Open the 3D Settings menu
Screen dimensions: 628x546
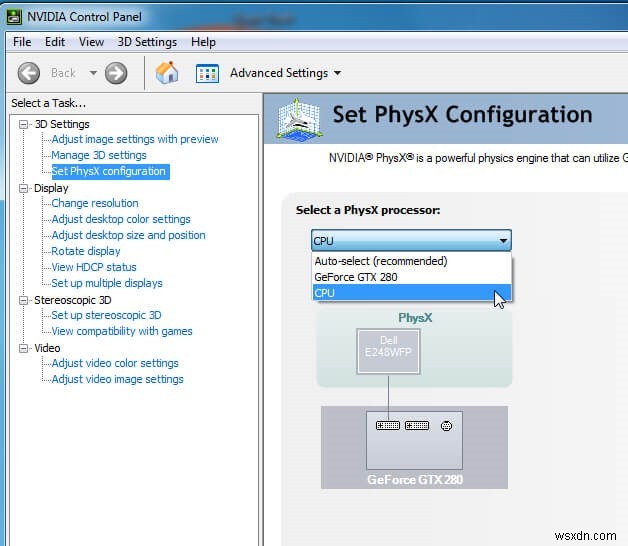pyautogui.click(x=147, y=42)
